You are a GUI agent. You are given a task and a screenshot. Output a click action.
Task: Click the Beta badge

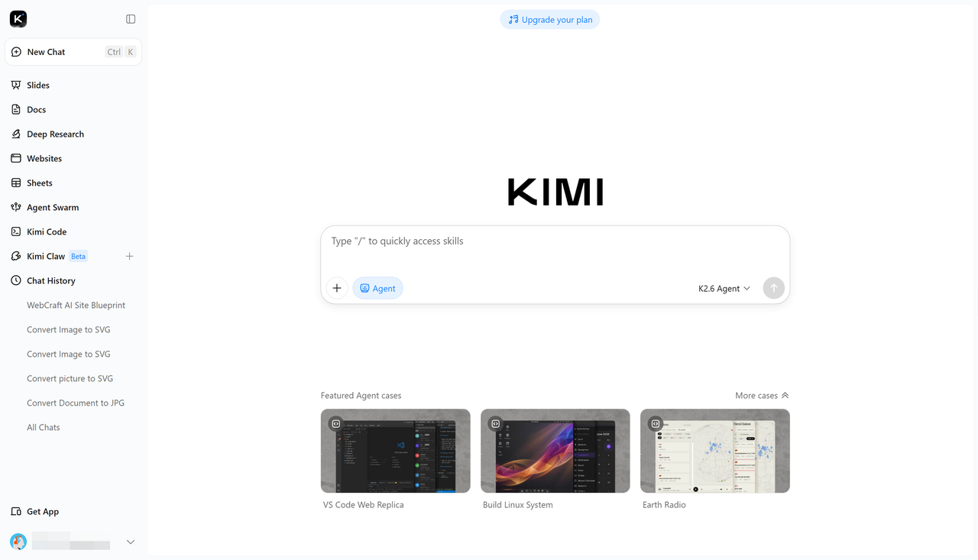pyautogui.click(x=78, y=256)
